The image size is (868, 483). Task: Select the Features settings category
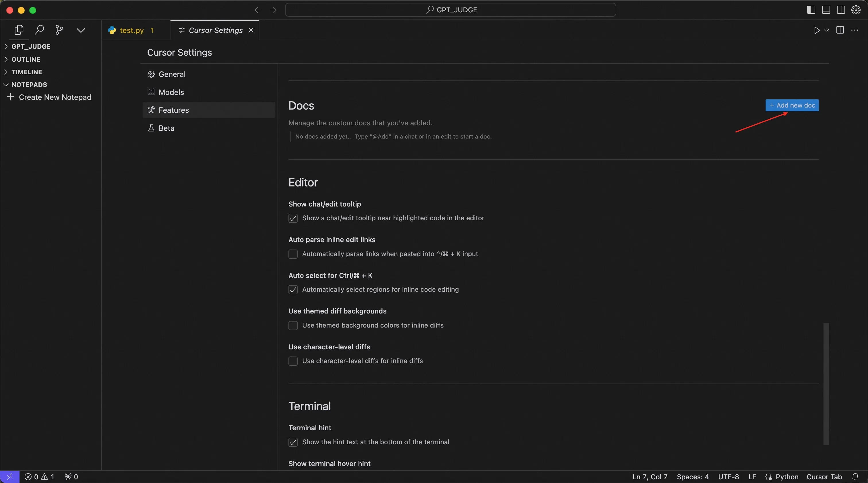click(x=209, y=110)
